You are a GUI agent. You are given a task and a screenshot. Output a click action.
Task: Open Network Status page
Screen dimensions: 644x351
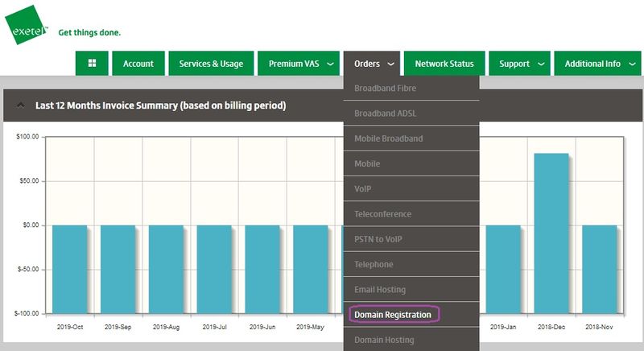(444, 64)
